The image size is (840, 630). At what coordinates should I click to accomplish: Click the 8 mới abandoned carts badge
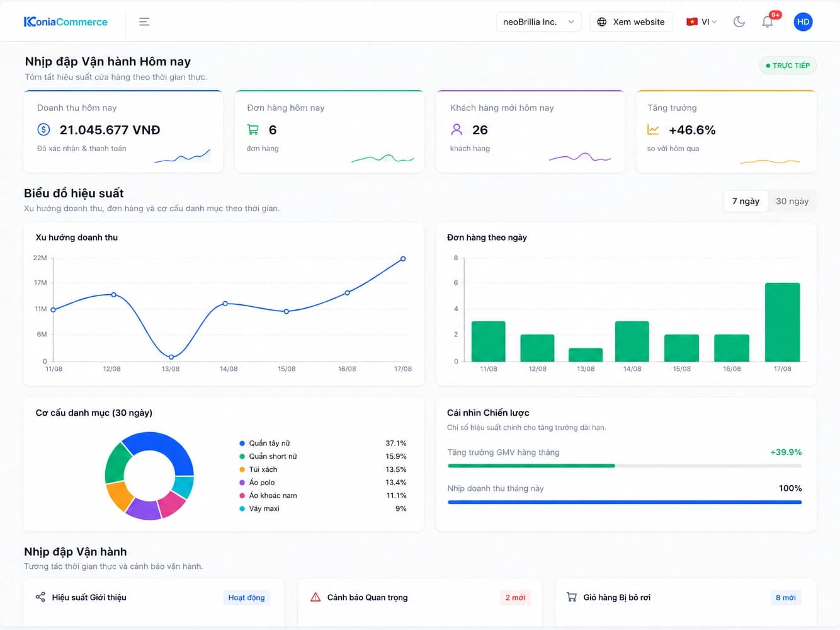[785, 597]
